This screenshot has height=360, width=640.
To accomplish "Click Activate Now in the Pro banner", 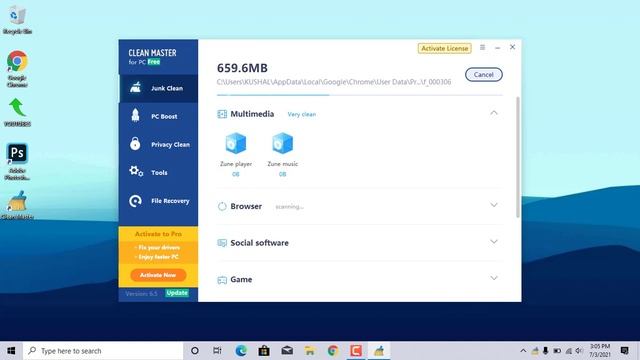I will click(x=158, y=275).
